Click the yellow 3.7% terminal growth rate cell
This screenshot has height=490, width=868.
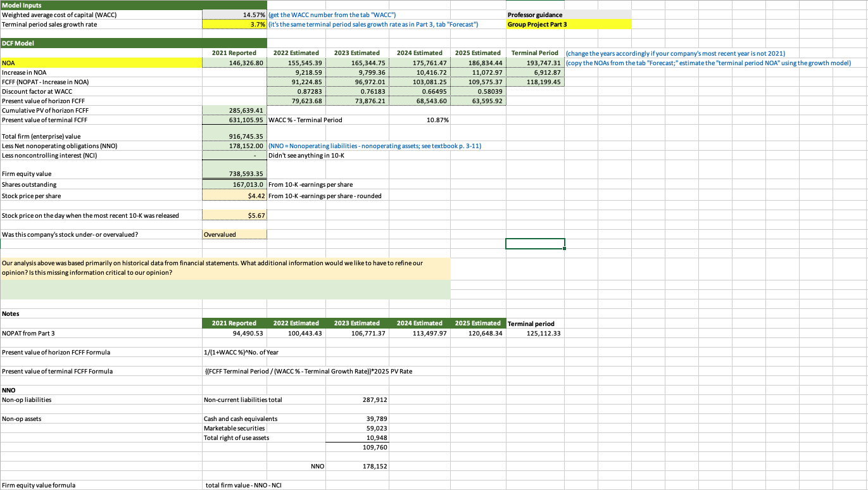click(x=234, y=24)
